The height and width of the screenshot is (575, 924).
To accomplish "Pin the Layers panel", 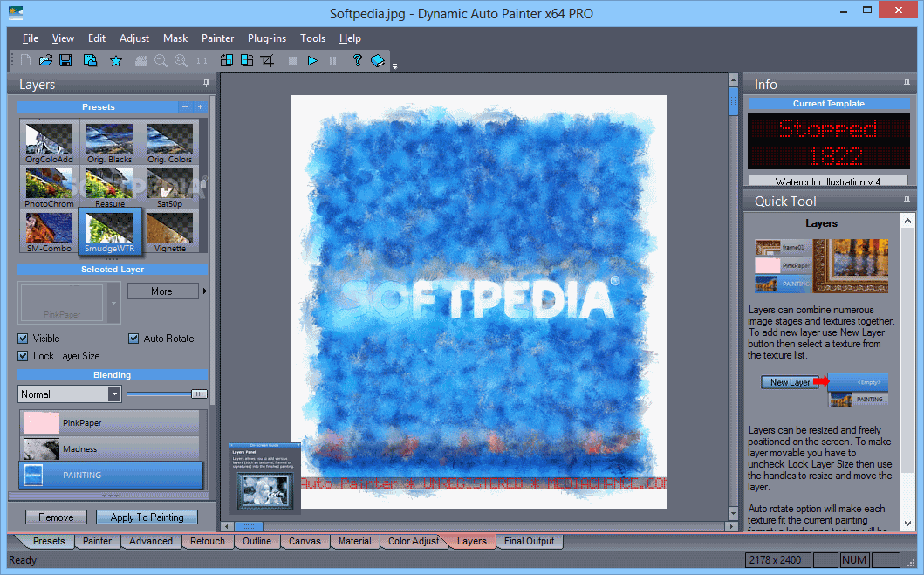I will click(206, 83).
